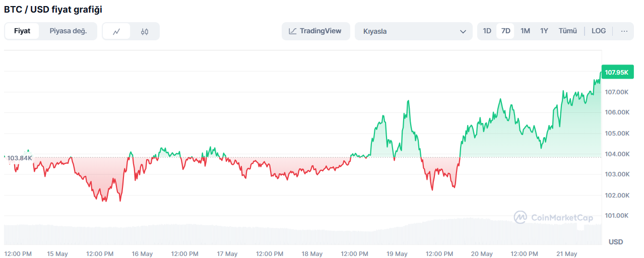Click the 107.00K axis label

point(617,92)
